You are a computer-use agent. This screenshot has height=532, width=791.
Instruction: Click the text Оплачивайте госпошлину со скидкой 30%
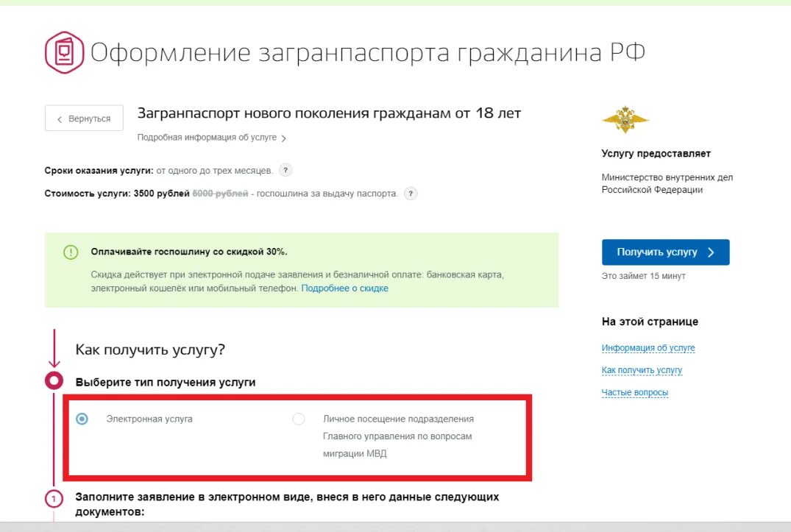tap(189, 252)
